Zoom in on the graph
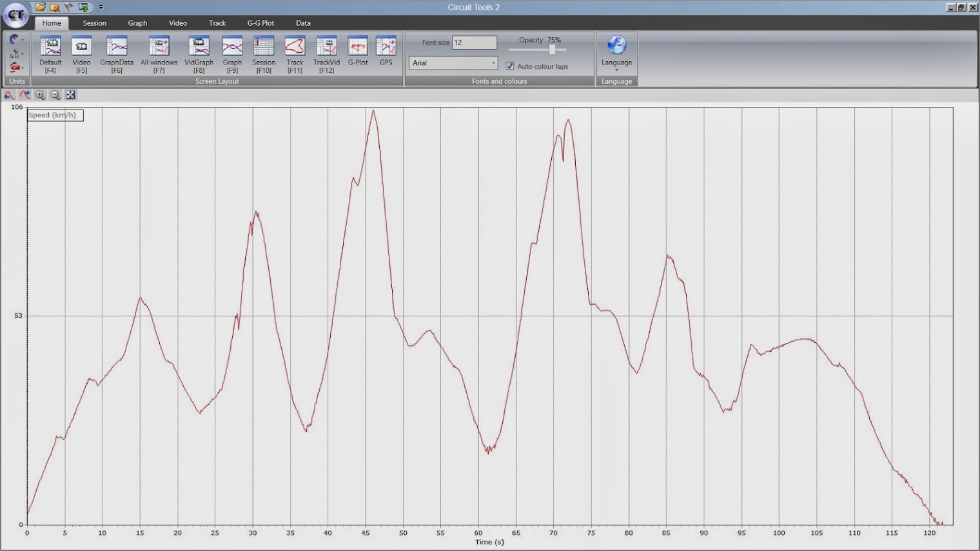This screenshot has height=551, width=980. (x=40, y=95)
